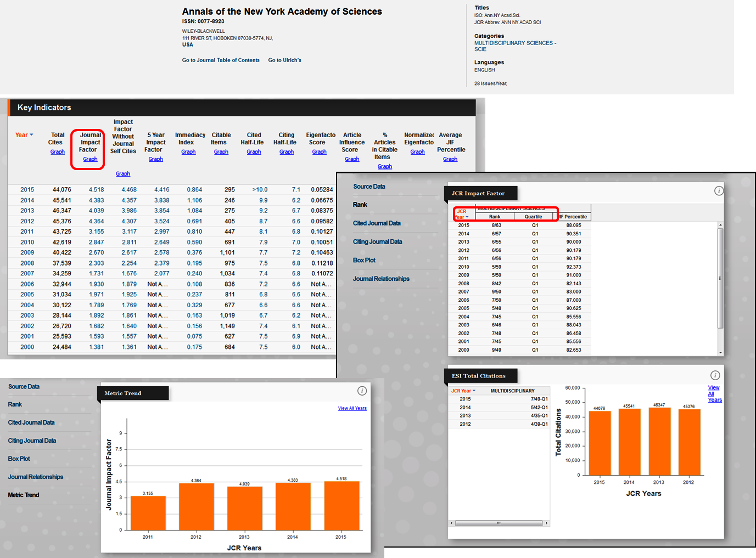Click info icon in ESI Total Citations panel
The width and height of the screenshot is (756, 558).
715,375
